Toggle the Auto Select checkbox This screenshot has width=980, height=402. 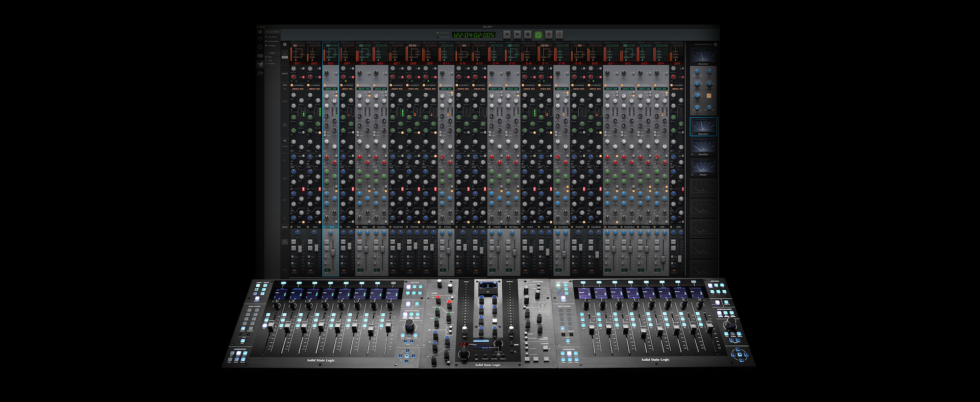coord(266,37)
